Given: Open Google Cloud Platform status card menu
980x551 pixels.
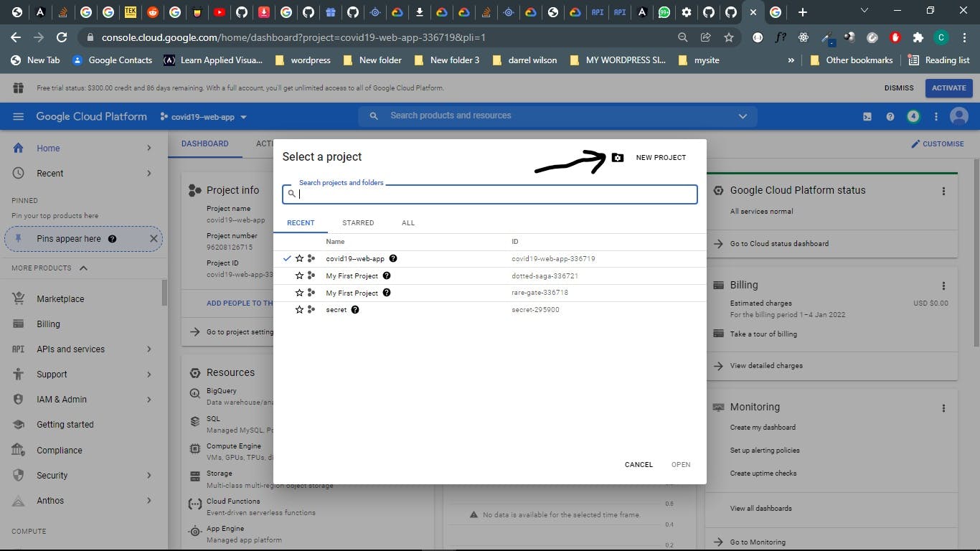Looking at the screenshot, I should pyautogui.click(x=943, y=191).
